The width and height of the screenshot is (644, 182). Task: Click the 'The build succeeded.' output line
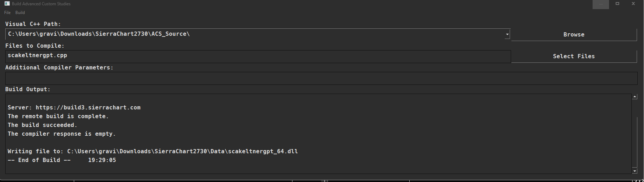tap(42, 125)
